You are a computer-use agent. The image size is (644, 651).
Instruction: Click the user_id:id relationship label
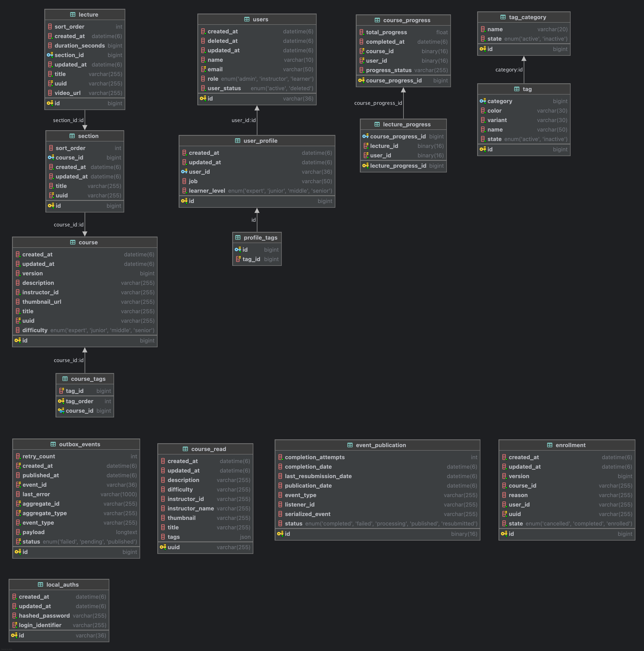243,120
